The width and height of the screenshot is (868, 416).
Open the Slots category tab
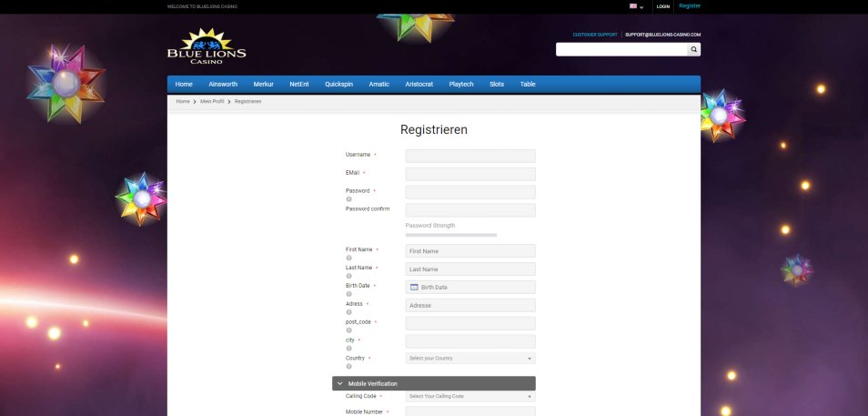[497, 84]
